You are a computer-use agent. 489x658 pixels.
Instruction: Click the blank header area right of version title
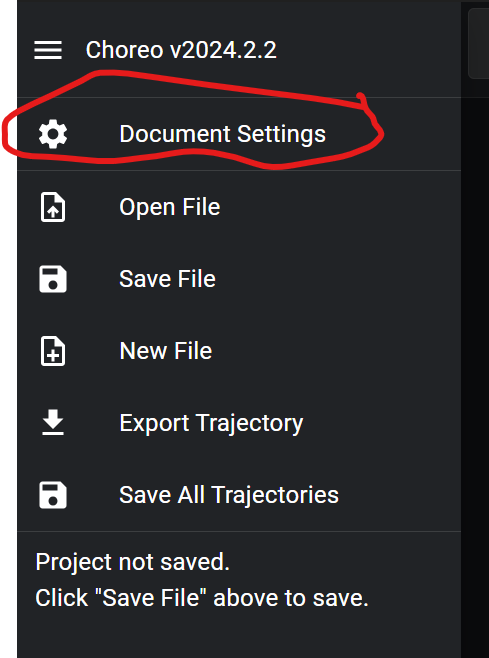pyautogui.click(x=369, y=50)
